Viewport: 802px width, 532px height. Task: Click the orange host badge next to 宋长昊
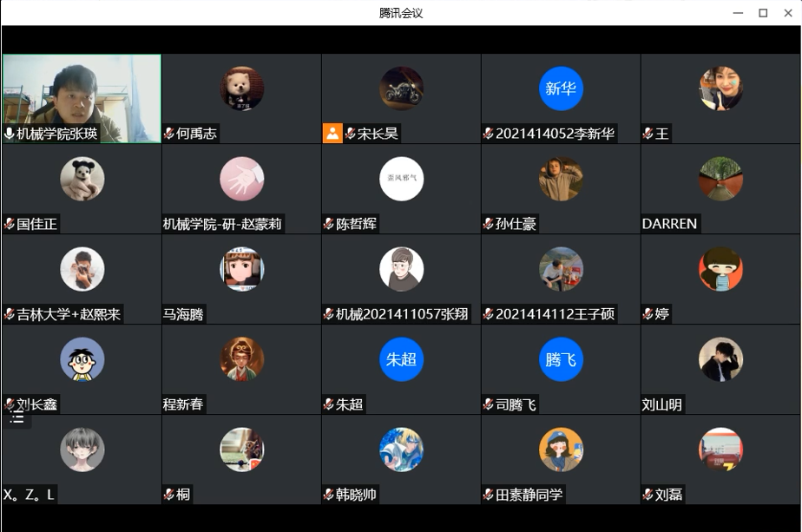(x=332, y=134)
